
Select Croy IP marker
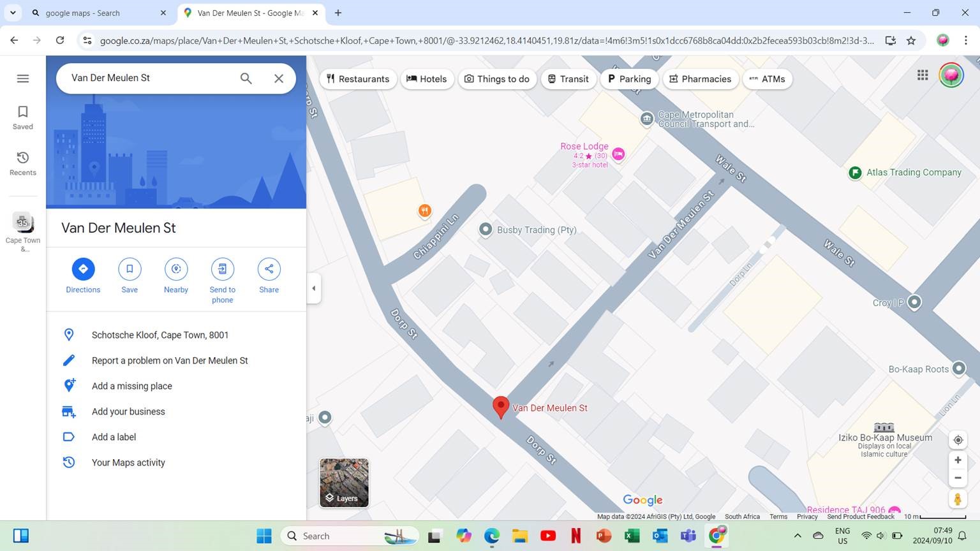pos(914,302)
